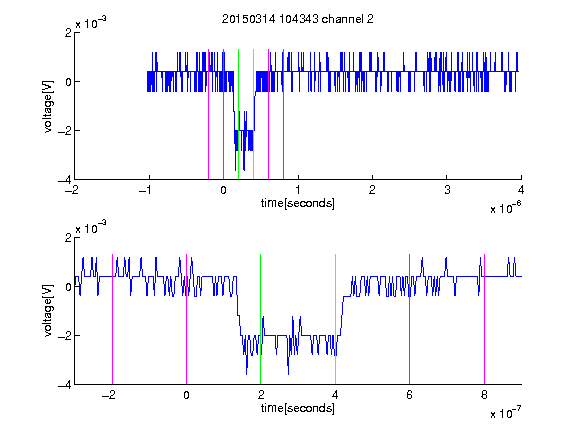Select top plot 'time[seconds]' x-axis label
The width and height of the screenshot is (576, 432).
(298, 203)
